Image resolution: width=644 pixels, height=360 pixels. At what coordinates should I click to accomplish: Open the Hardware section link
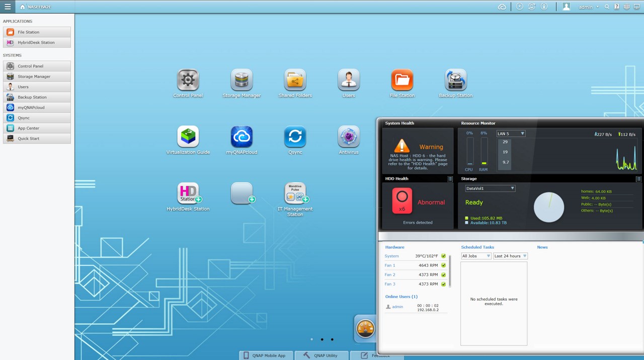click(394, 247)
